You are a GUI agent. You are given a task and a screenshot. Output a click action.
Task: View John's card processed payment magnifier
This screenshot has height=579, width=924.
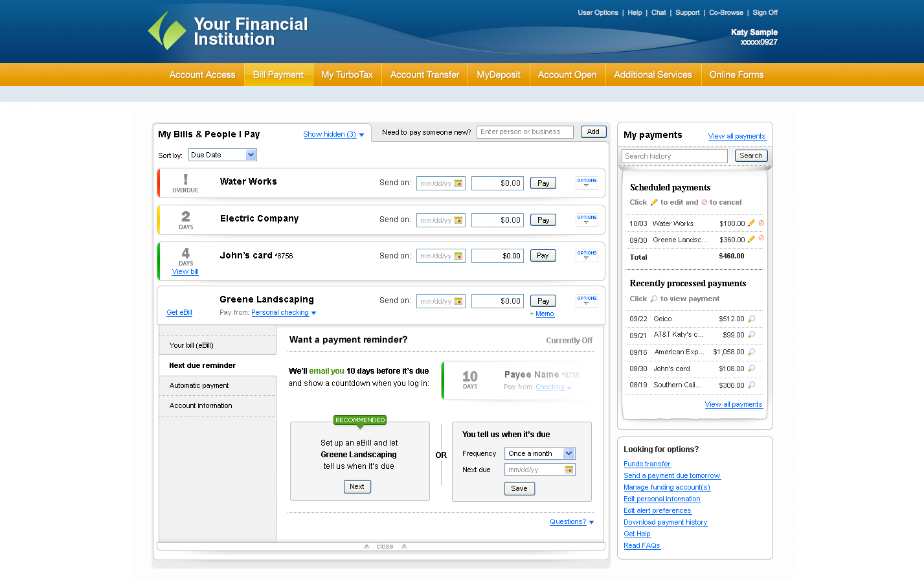750,368
